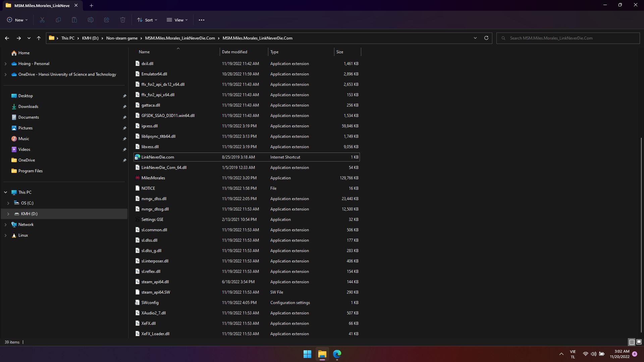
Task: Open the notification count badge
Action: (635, 354)
